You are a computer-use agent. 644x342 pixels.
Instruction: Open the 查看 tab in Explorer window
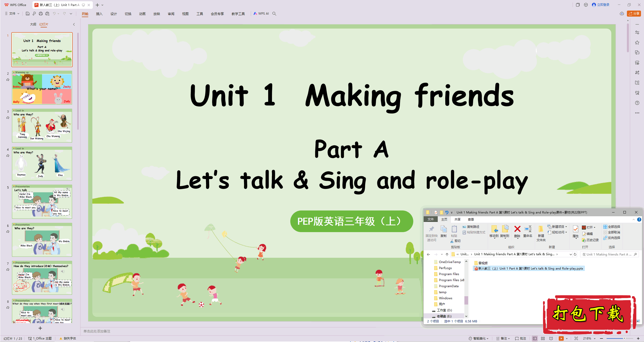(x=471, y=220)
